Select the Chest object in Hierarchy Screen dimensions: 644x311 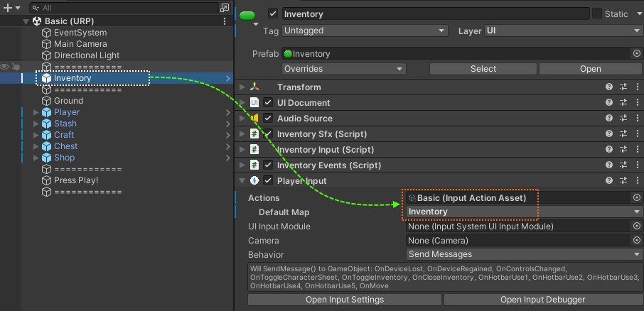click(65, 146)
